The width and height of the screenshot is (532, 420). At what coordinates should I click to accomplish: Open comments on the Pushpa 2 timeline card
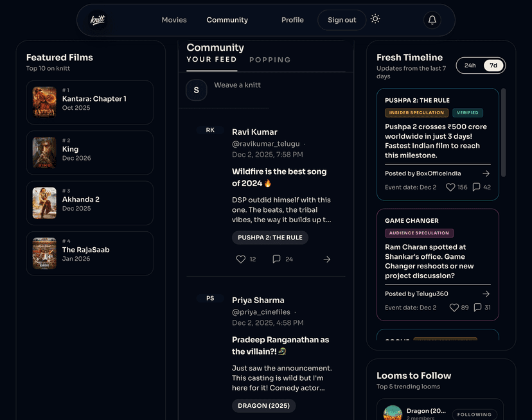tap(476, 187)
